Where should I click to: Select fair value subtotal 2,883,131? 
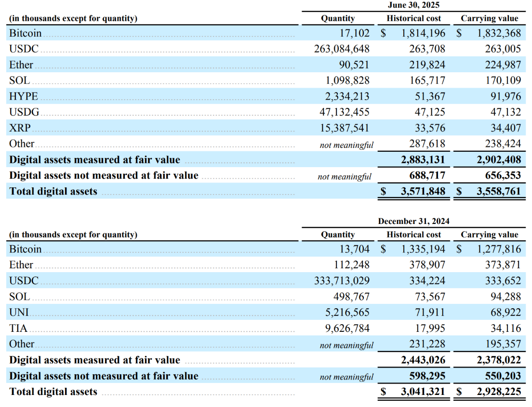point(423,160)
